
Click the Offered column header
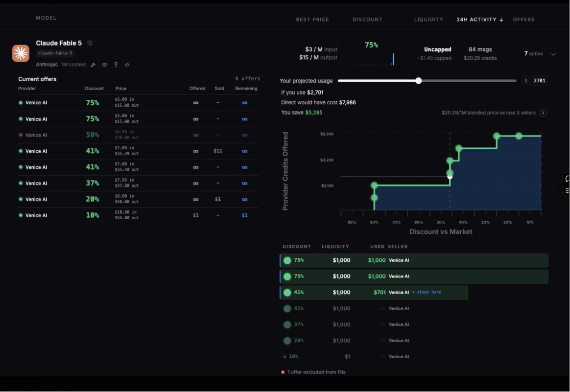(x=197, y=88)
